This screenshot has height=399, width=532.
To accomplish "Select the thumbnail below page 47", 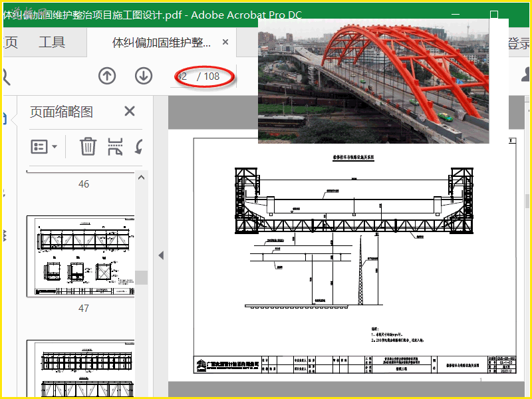I will 80,368.
